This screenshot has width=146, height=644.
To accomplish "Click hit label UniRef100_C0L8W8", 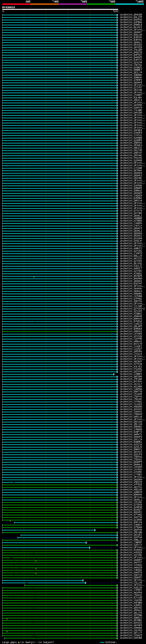I will point(131,110).
